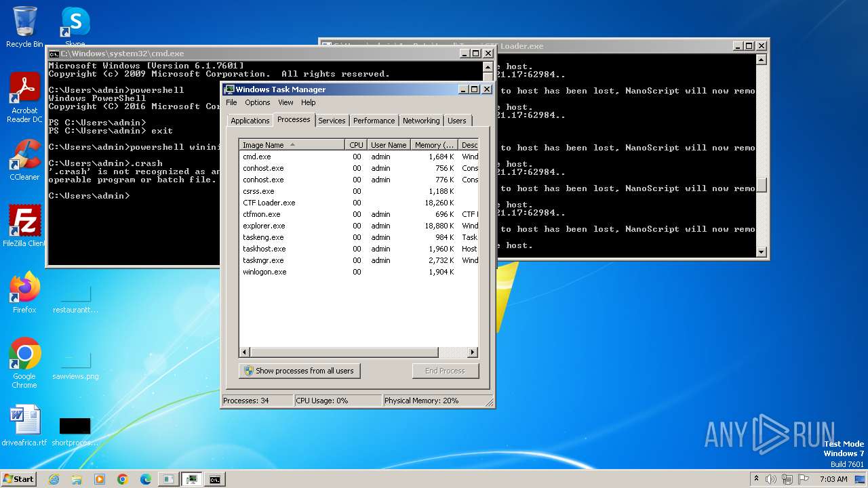The width and height of the screenshot is (868, 488).
Task: Switch to the Applications tab
Action: [x=250, y=121]
